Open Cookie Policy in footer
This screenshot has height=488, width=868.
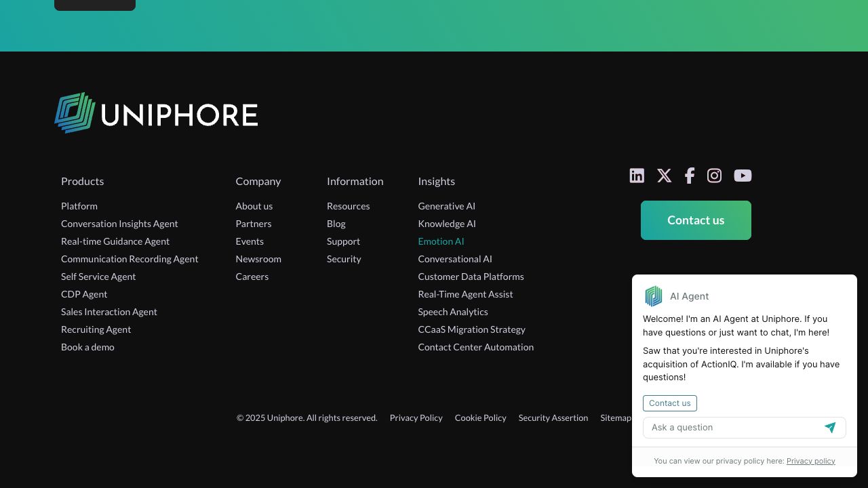click(480, 418)
